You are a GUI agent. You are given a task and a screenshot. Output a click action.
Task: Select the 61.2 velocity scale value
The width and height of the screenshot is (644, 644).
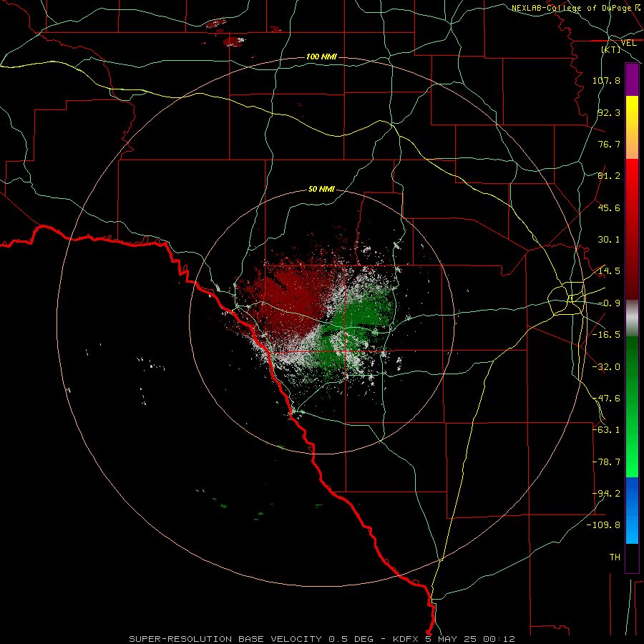pyautogui.click(x=609, y=176)
